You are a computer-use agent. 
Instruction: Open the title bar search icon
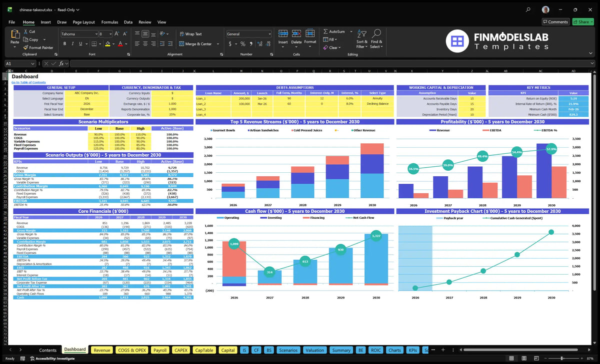pos(528,9)
